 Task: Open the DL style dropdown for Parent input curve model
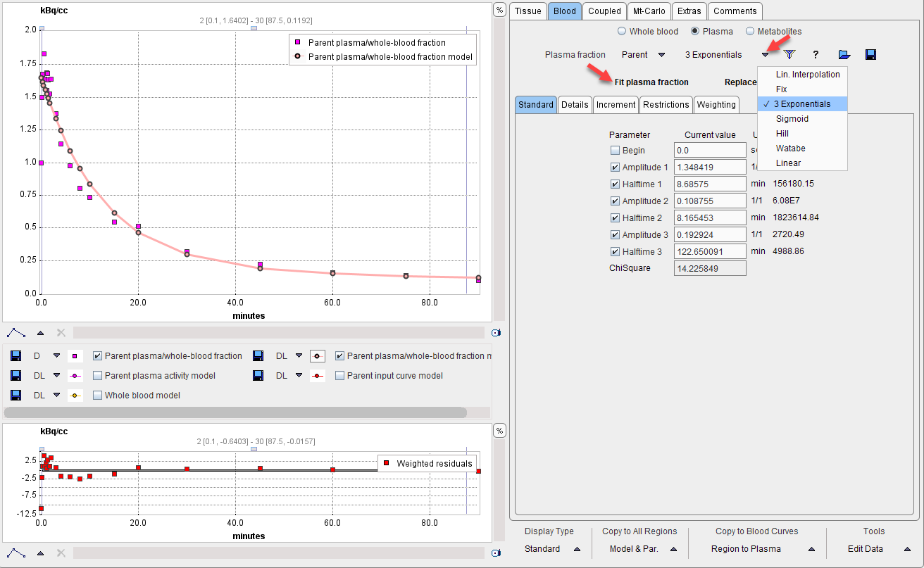click(x=299, y=376)
